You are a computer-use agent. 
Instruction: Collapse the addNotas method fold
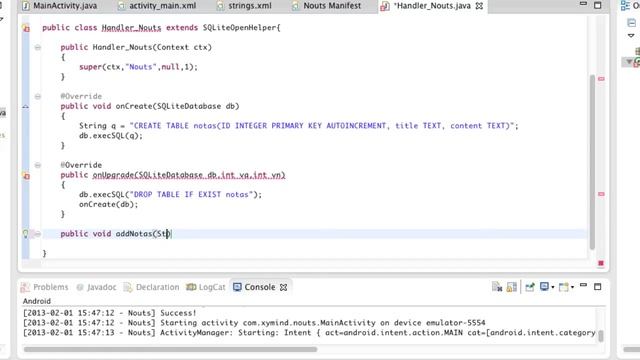point(38,234)
